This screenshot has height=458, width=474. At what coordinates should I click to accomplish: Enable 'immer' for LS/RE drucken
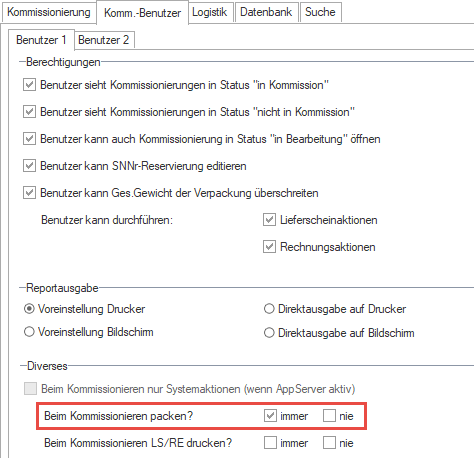[270, 443]
